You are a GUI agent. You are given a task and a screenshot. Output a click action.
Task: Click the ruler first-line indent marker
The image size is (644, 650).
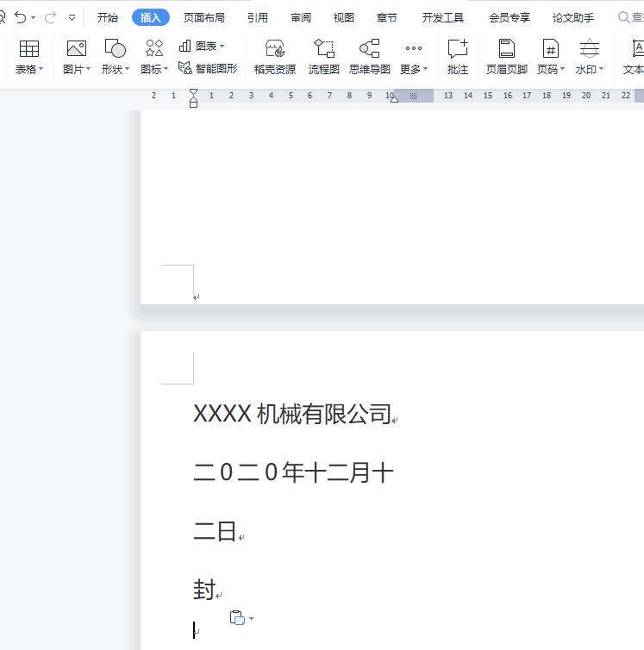click(x=193, y=92)
